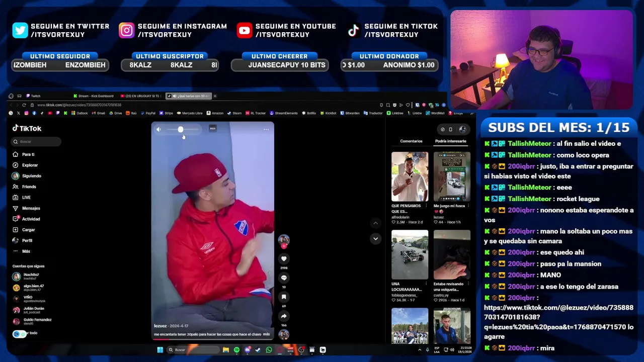Open the StreamElements bookmark
The width and height of the screenshot is (644, 362).
284,113
